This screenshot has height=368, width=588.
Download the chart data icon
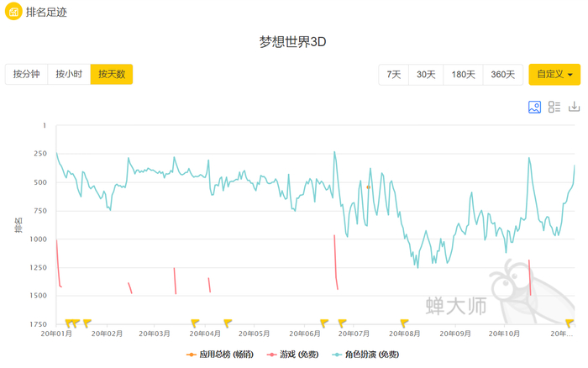click(574, 107)
